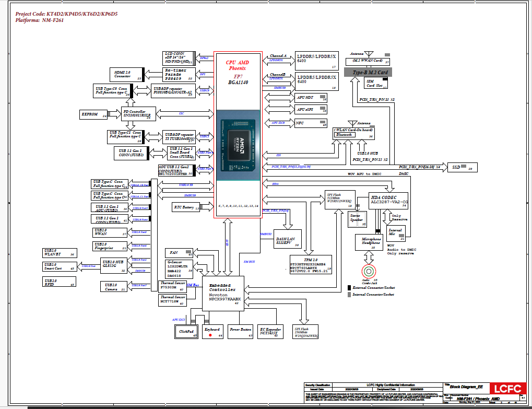Click the USB 3.1 Gen 1 CONN (JUSB2) block

(132, 153)
